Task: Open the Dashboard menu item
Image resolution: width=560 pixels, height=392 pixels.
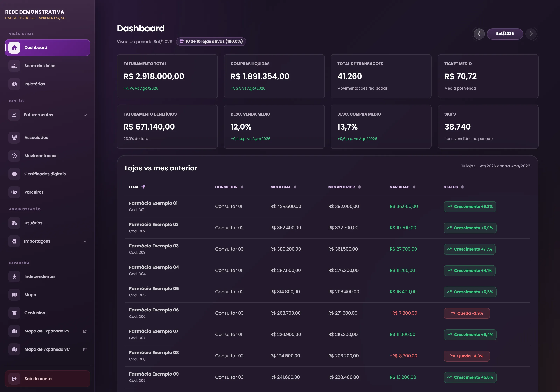Action: coord(47,48)
